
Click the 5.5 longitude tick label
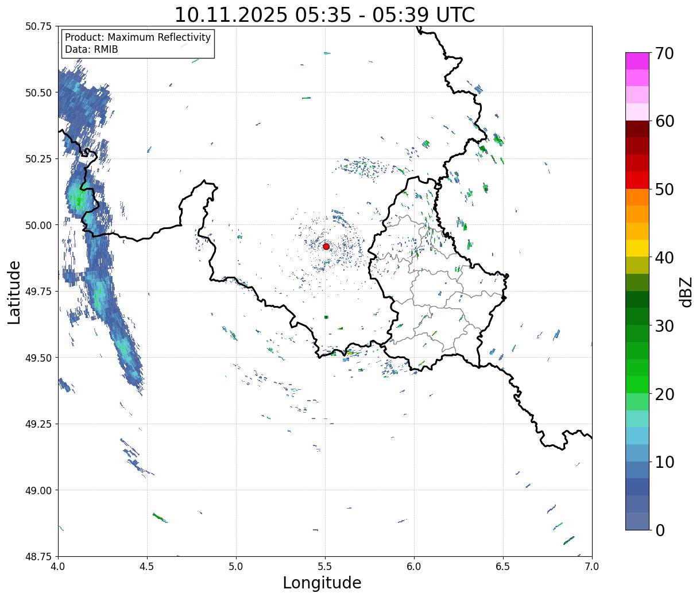click(325, 567)
